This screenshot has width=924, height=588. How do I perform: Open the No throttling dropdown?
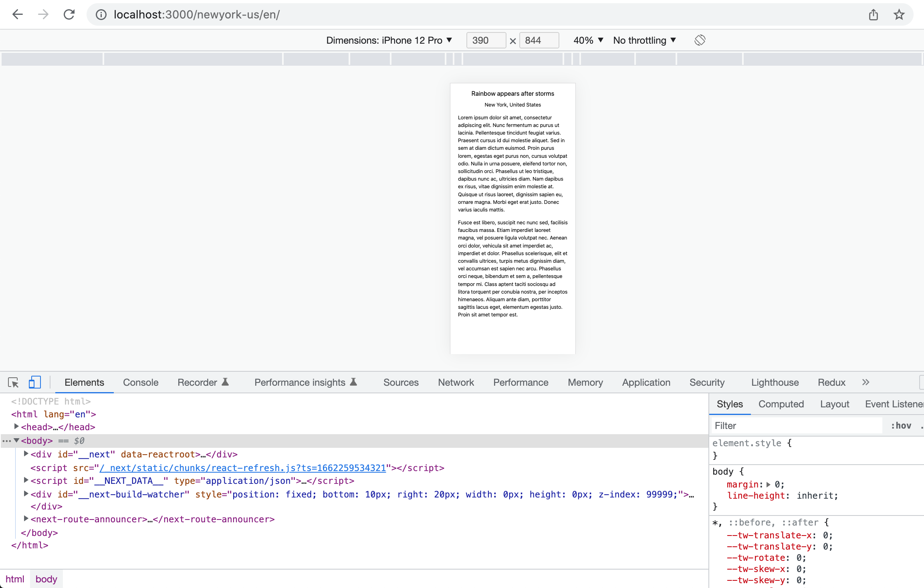coord(645,40)
